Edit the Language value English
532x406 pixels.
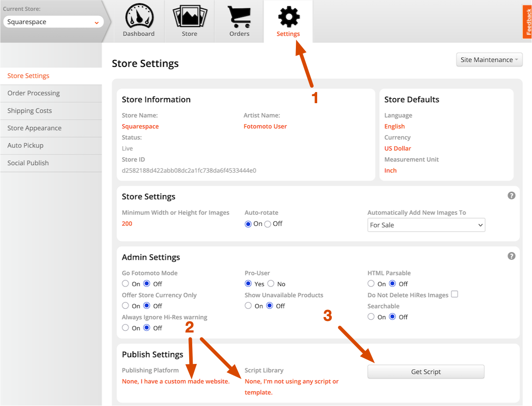point(394,126)
